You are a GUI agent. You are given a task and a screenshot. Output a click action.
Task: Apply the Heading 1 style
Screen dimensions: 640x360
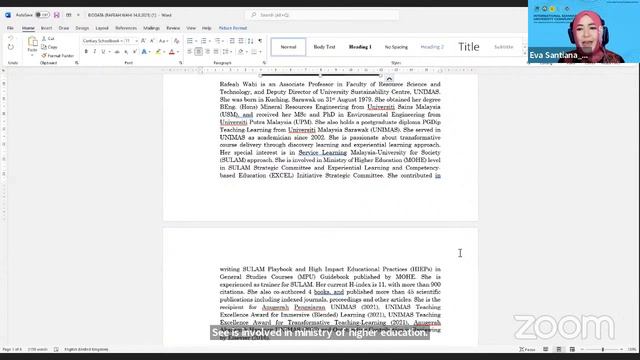(x=360, y=47)
